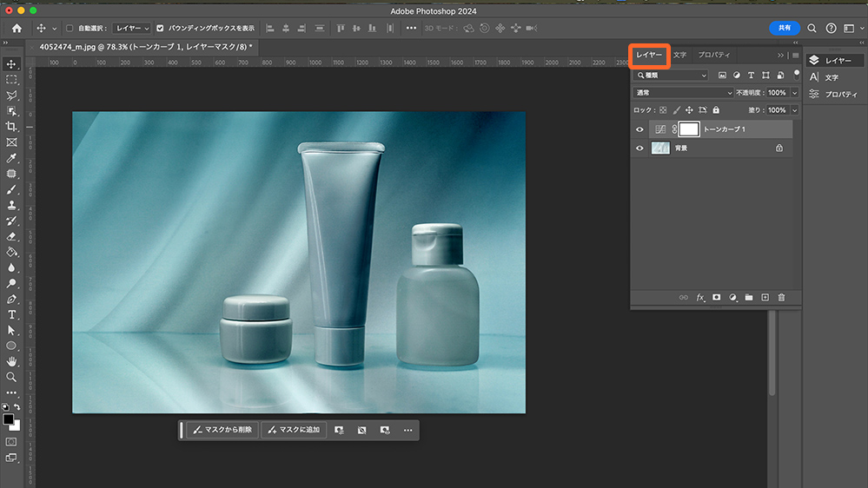Switch to the プロパティ panel tab

pyautogui.click(x=714, y=55)
